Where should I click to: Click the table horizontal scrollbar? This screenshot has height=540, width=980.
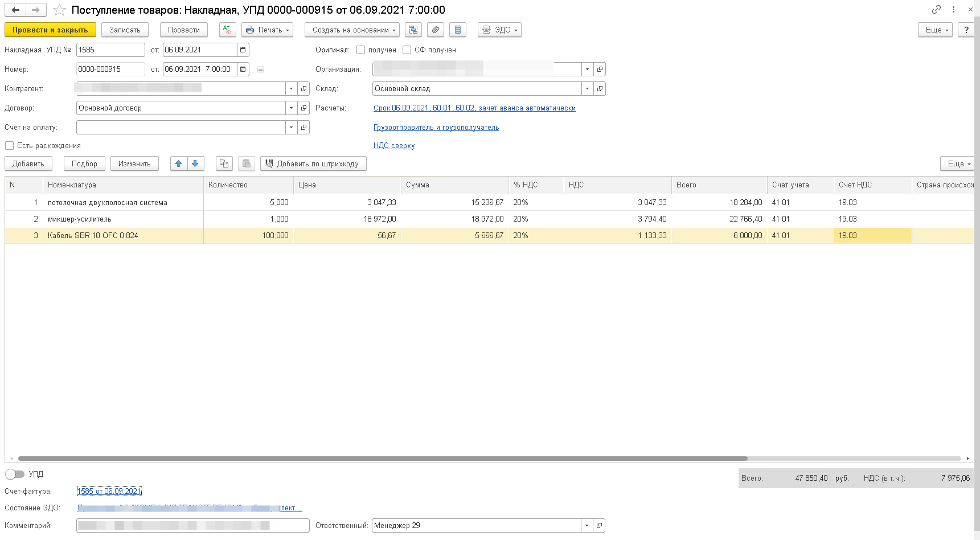(x=383, y=459)
